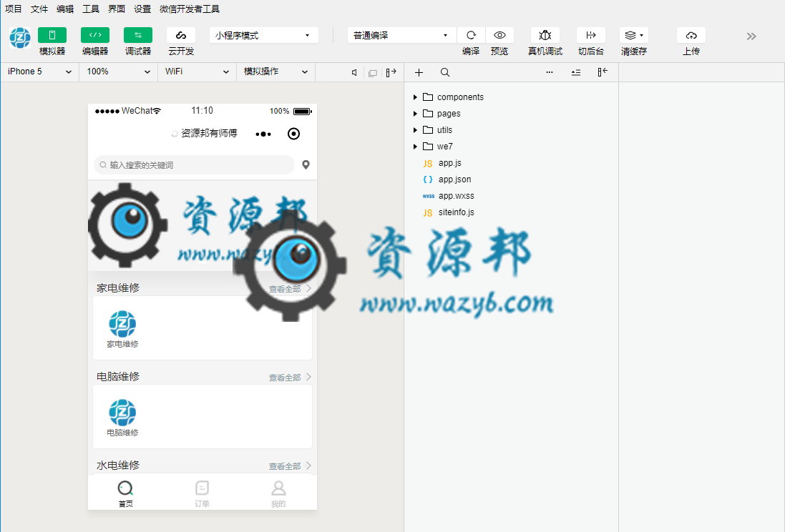Open the 项目 menu
The height and width of the screenshot is (532, 785).
pos(14,9)
